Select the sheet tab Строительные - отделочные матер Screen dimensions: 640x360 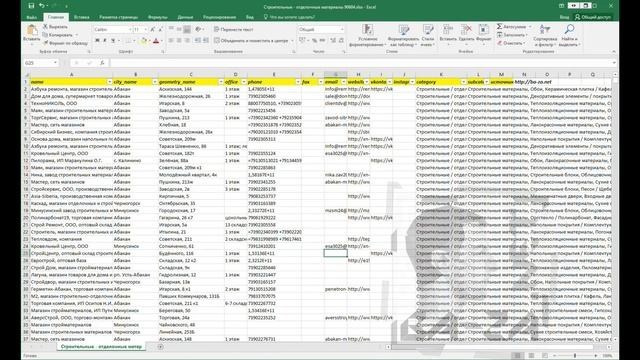click(101, 347)
